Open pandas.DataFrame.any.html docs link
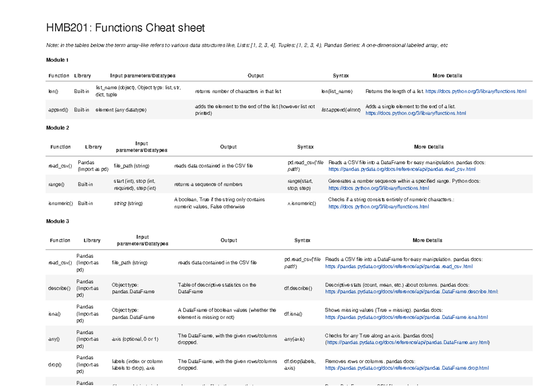Viewport: 555px width, 392px height. pyautogui.click(x=407, y=343)
